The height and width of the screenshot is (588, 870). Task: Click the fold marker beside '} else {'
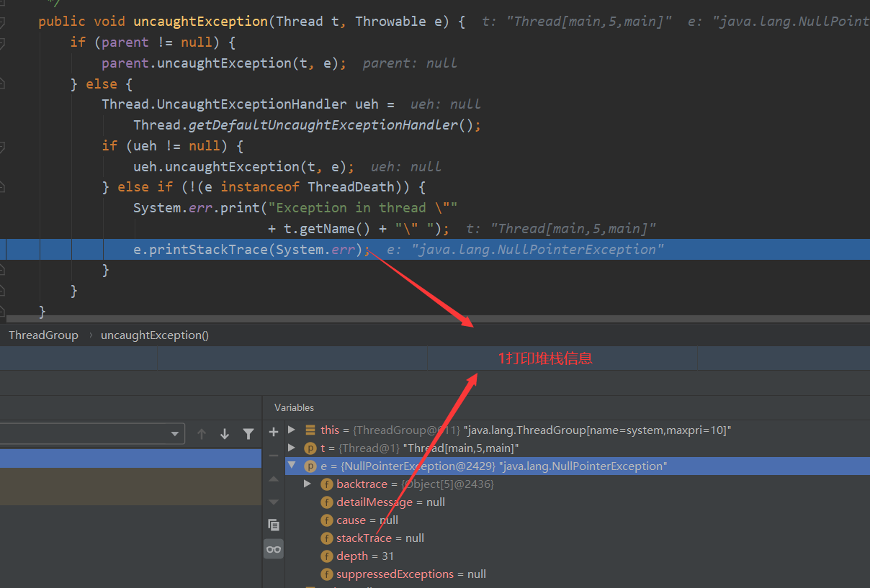coord(2,84)
